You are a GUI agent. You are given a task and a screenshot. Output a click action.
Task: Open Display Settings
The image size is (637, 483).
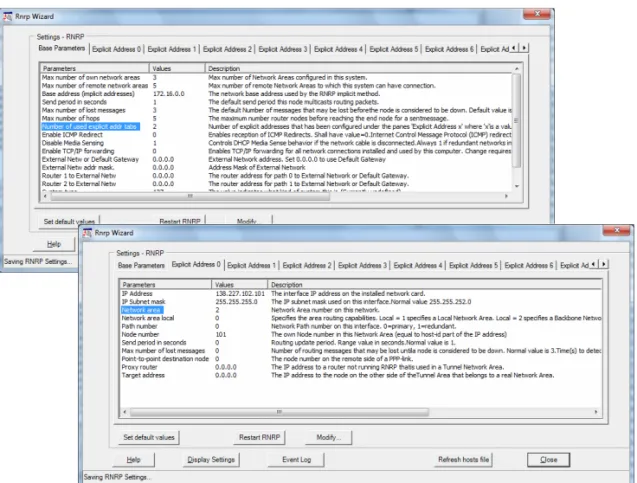coord(211,460)
